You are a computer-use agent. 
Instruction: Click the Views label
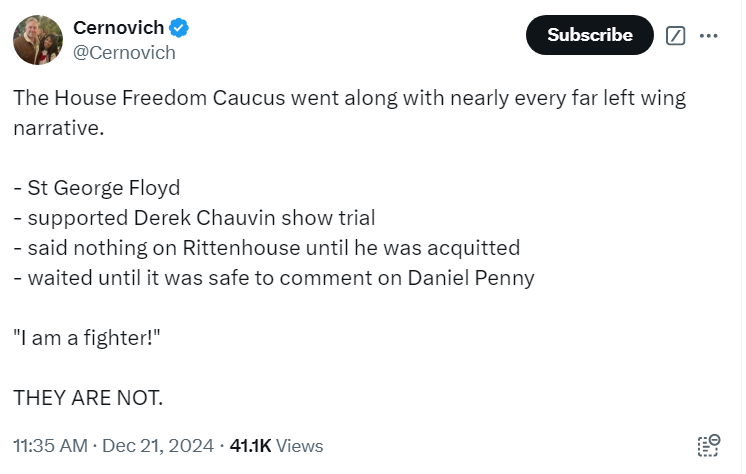click(301, 448)
